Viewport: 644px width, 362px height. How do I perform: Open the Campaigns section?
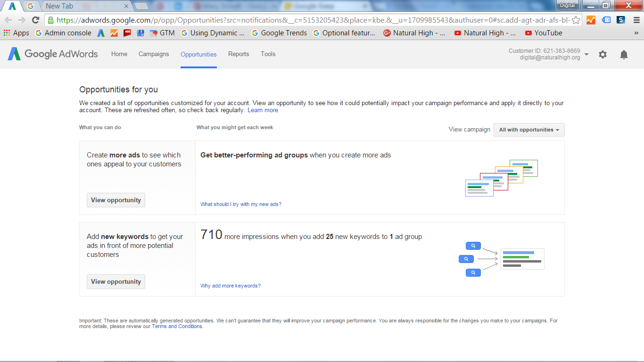pos(154,54)
